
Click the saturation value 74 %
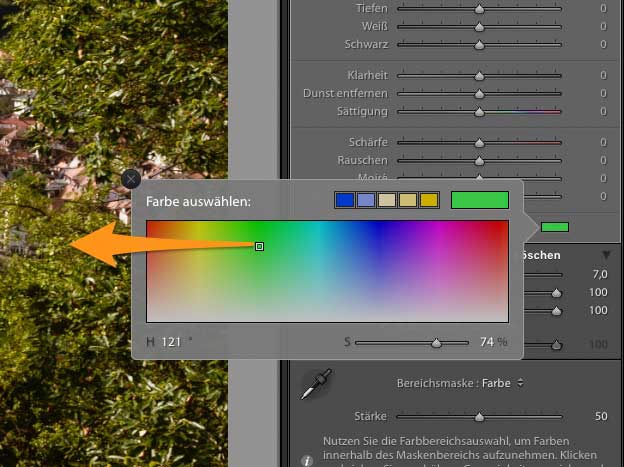[493, 342]
